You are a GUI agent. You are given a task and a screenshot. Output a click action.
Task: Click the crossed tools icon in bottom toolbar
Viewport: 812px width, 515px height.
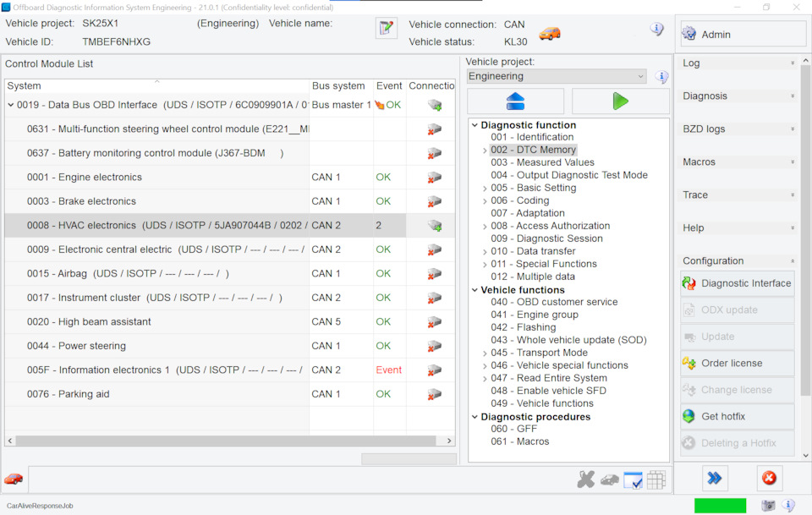[x=585, y=479]
